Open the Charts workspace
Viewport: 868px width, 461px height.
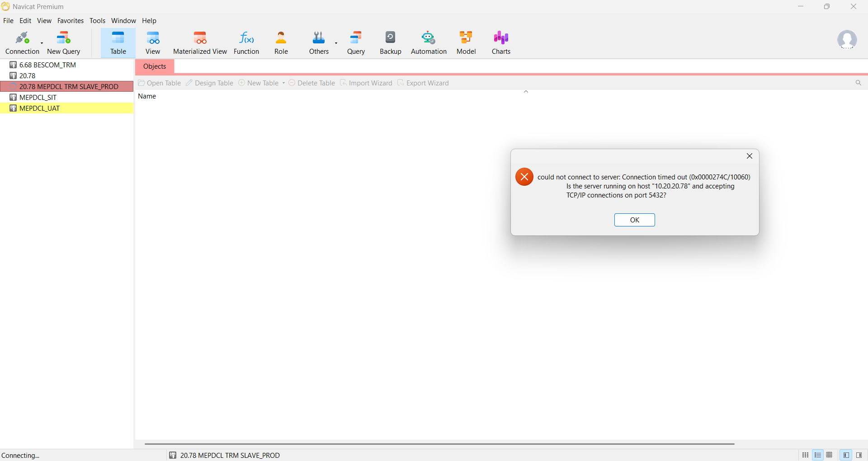(x=501, y=43)
